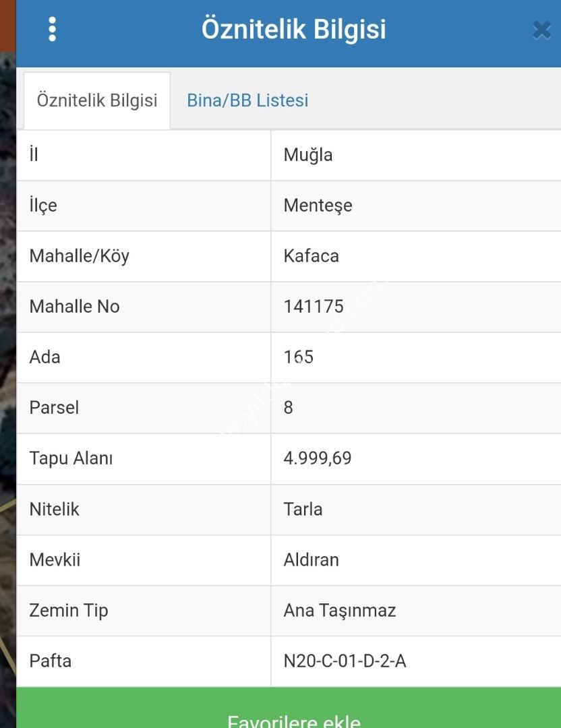Click the Mevkii value Aldıran
The height and width of the screenshot is (728, 561).
pos(311,560)
